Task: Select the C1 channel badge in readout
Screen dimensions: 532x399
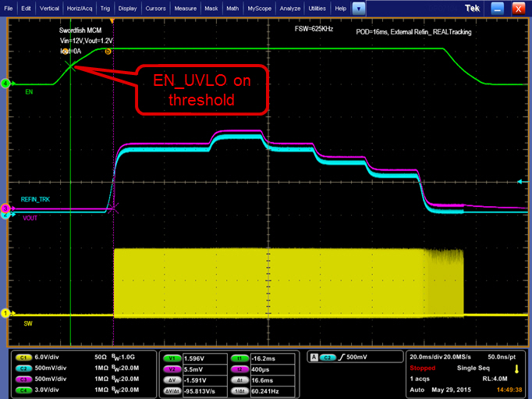Action: (22, 356)
